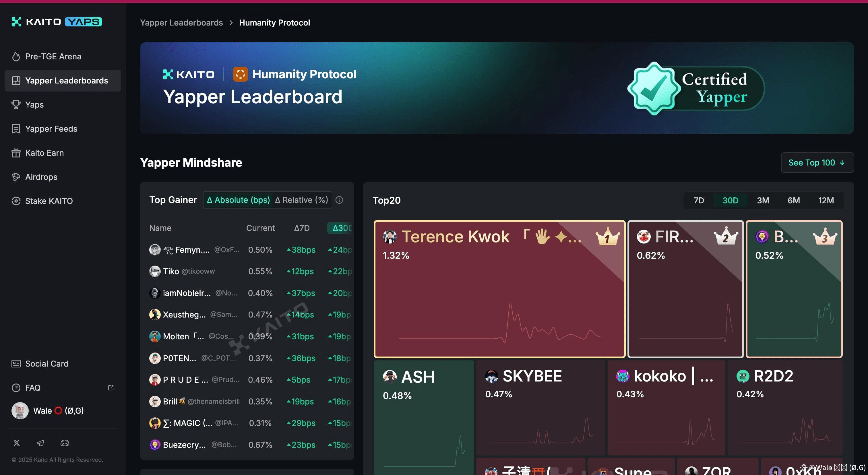Image resolution: width=868 pixels, height=475 pixels.
Task: Click the Humanity Protocol logo icon
Action: [240, 74]
